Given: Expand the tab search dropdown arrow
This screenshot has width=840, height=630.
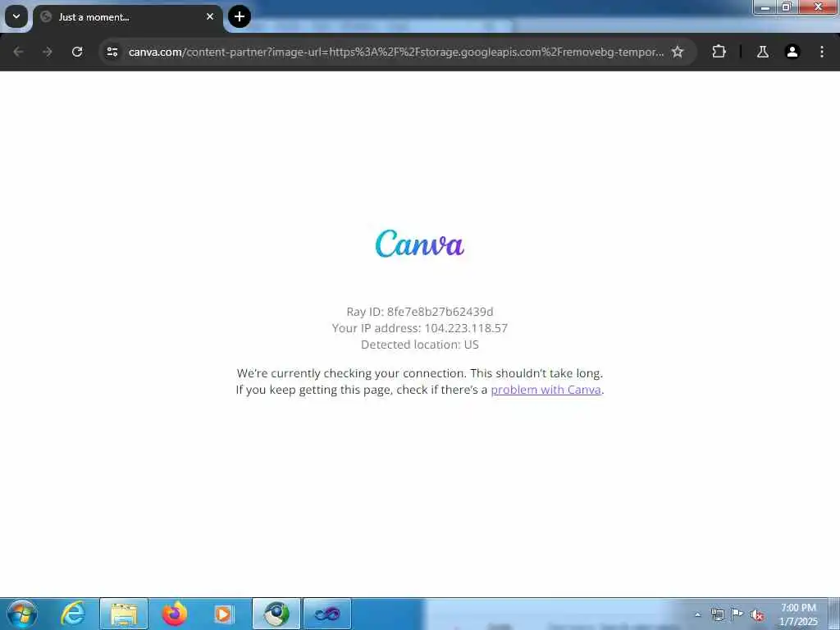Looking at the screenshot, I should tap(16, 16).
